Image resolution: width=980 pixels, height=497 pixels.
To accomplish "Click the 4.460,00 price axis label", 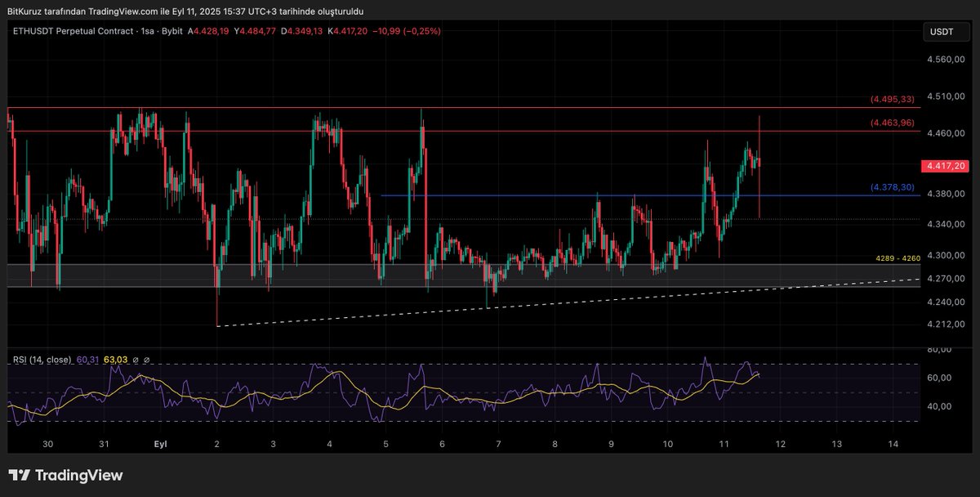I will (x=946, y=132).
